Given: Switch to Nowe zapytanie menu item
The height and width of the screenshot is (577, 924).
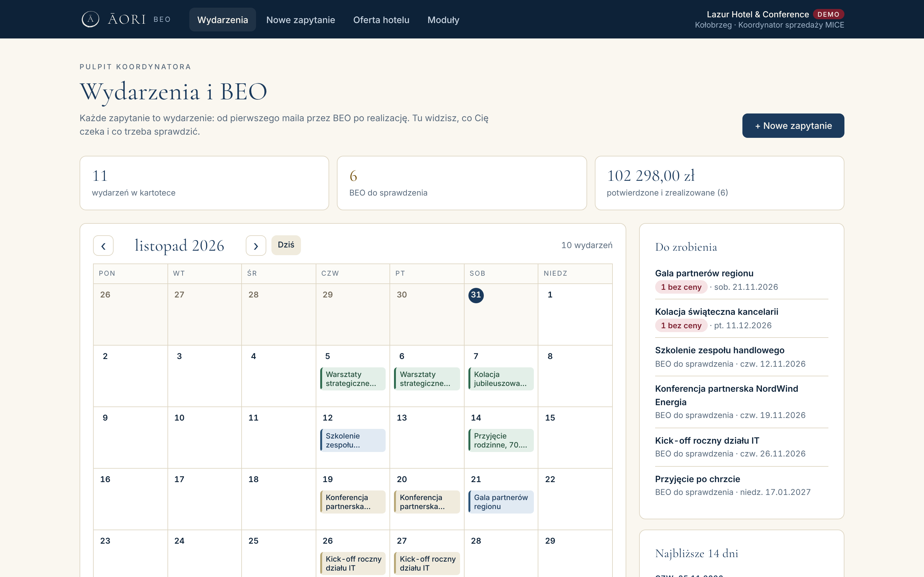Looking at the screenshot, I should pos(301,20).
